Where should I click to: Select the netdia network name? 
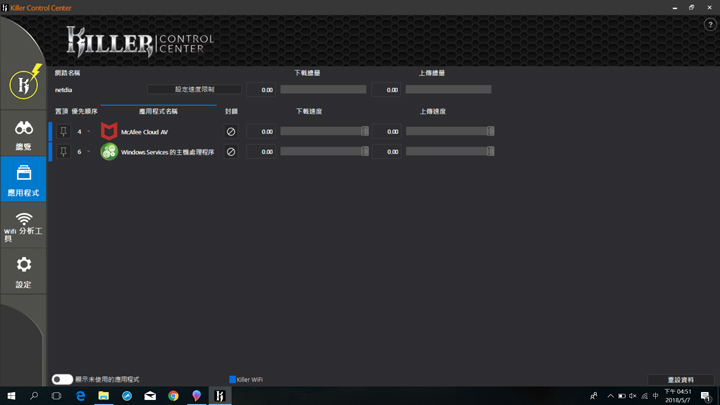coord(63,90)
